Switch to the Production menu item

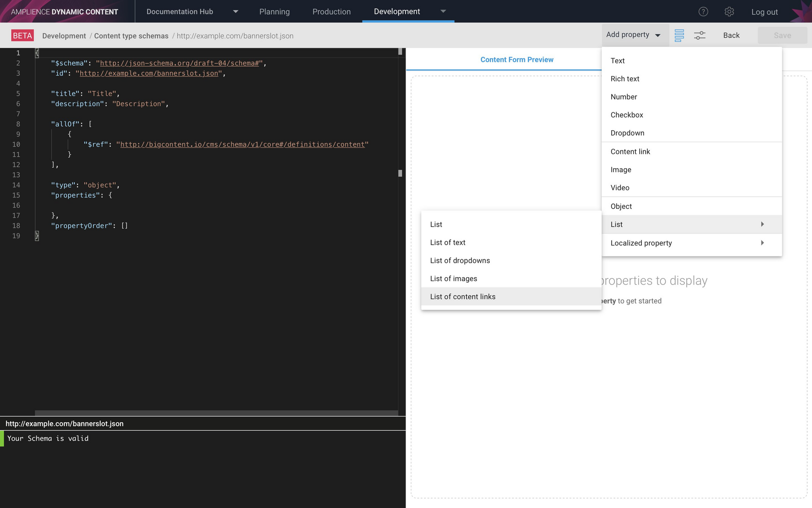tap(331, 12)
